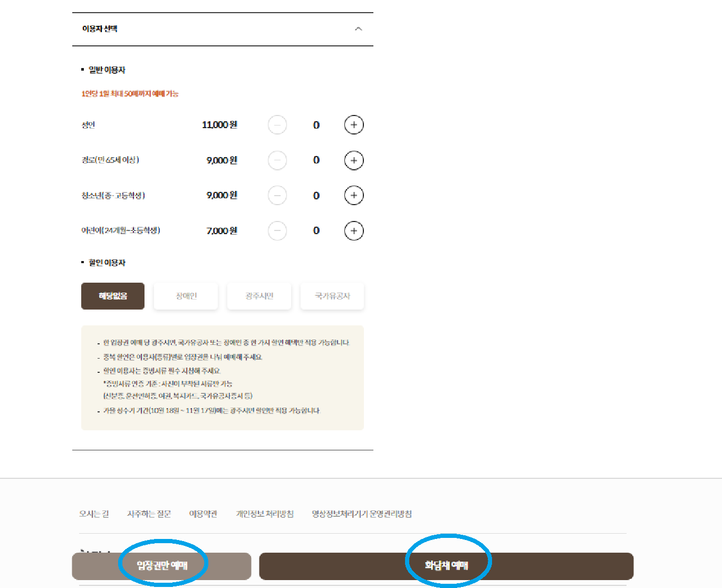
Task: Increase 성인 (adult) ticket count with plus icon
Action: coord(354,124)
